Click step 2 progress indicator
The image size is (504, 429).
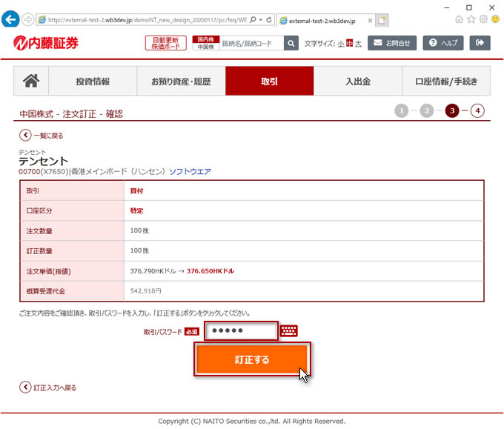pyautogui.click(x=426, y=111)
